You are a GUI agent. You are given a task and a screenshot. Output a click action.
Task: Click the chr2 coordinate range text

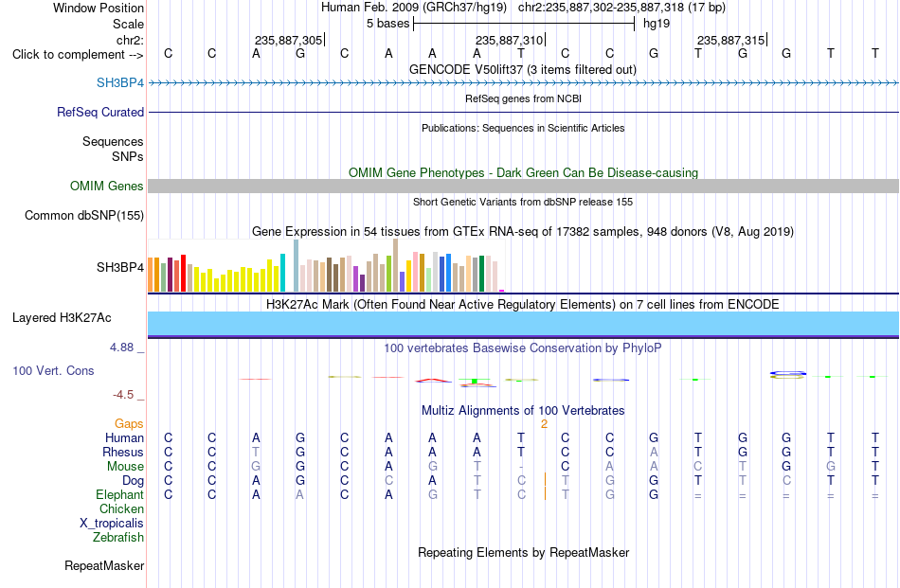click(621, 8)
